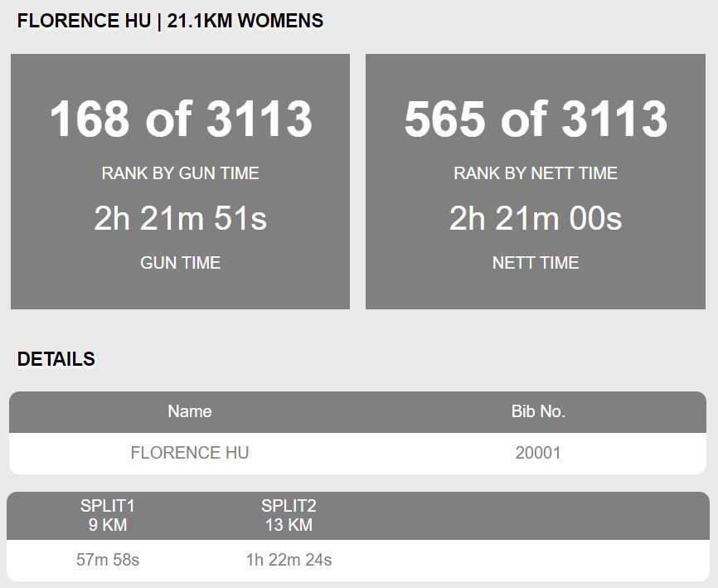718x588 pixels.
Task: Click the DETAILS section heading
Action: tap(56, 359)
